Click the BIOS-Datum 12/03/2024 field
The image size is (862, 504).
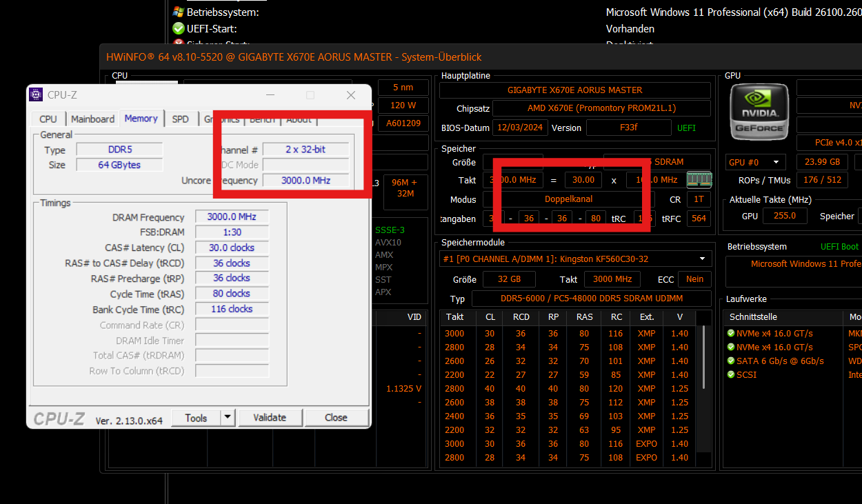click(x=520, y=128)
